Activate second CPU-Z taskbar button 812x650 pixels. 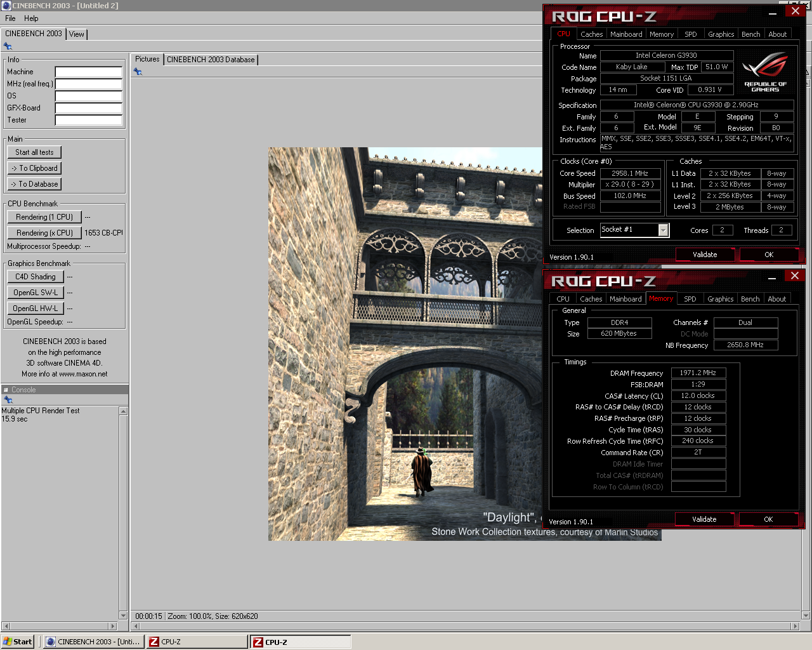click(x=301, y=642)
